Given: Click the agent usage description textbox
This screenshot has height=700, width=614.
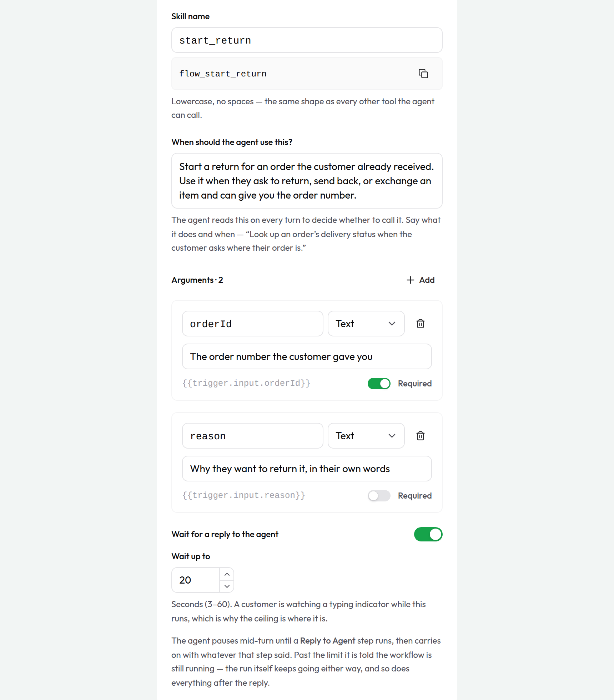Looking at the screenshot, I should (307, 181).
